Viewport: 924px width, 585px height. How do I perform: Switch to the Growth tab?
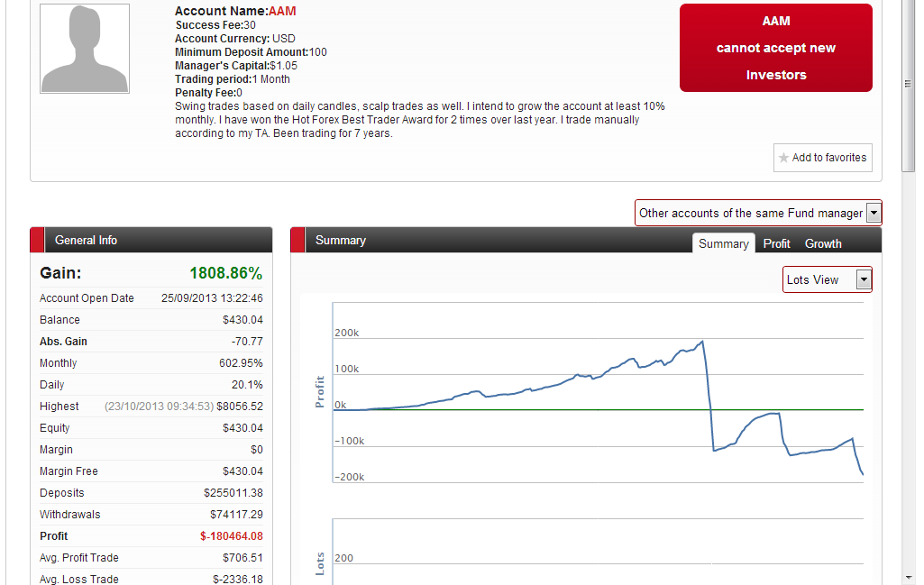tap(823, 243)
